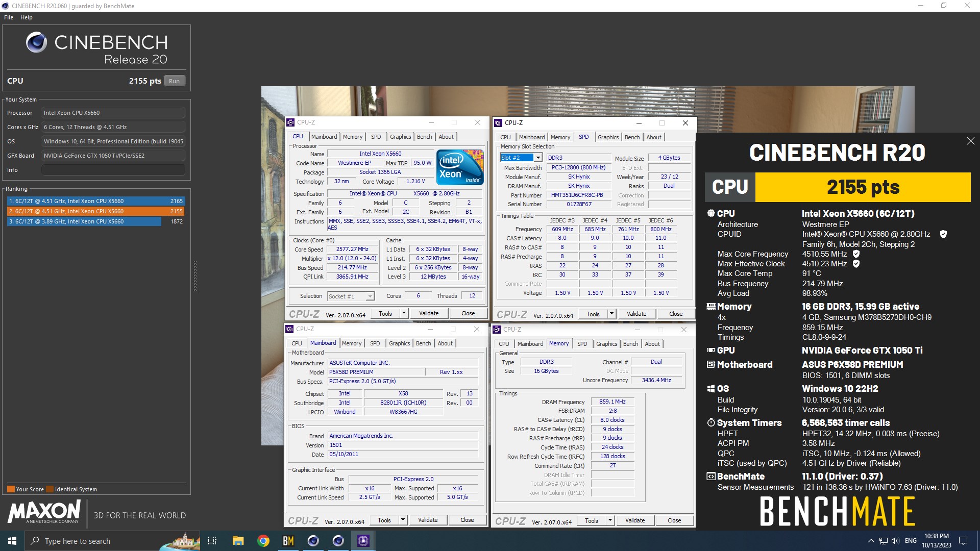Screen dimensions: 980x551
Task: Click the OS Windows icon in BenchMate panel
Action: click(710, 389)
